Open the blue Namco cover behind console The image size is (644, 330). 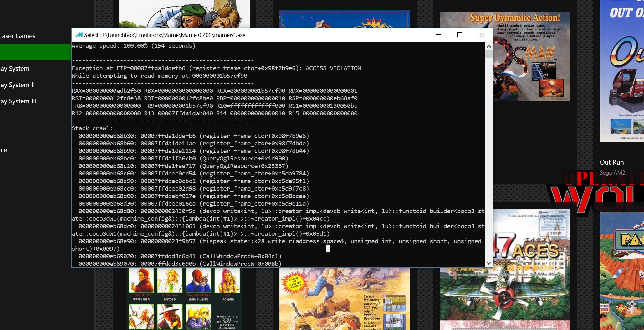345,19
